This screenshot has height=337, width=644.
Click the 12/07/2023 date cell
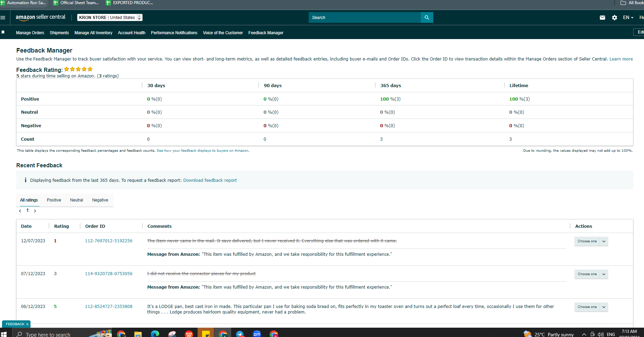click(x=33, y=241)
